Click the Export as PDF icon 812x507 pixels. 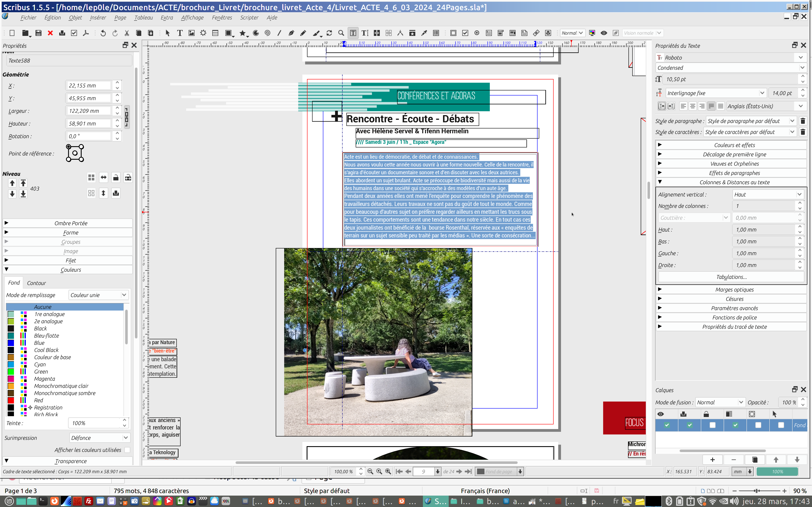click(x=86, y=33)
